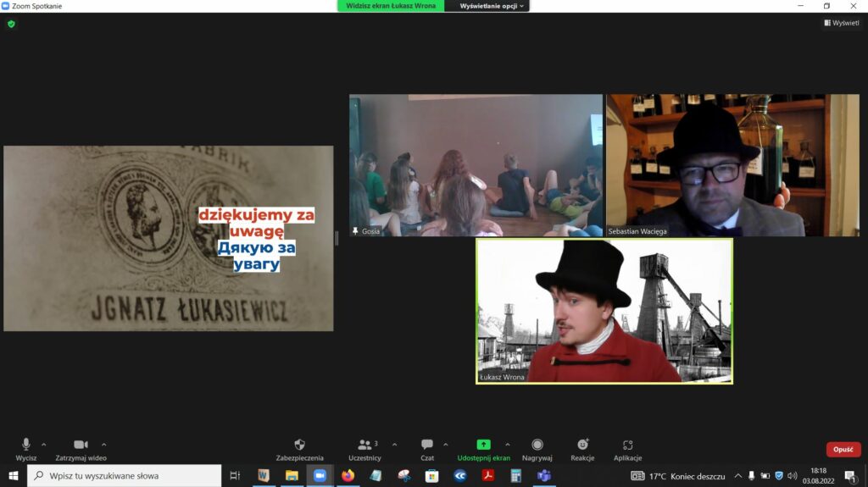Click the green encryption shield icon
The height and width of the screenshot is (487, 868).
pyautogui.click(x=11, y=24)
